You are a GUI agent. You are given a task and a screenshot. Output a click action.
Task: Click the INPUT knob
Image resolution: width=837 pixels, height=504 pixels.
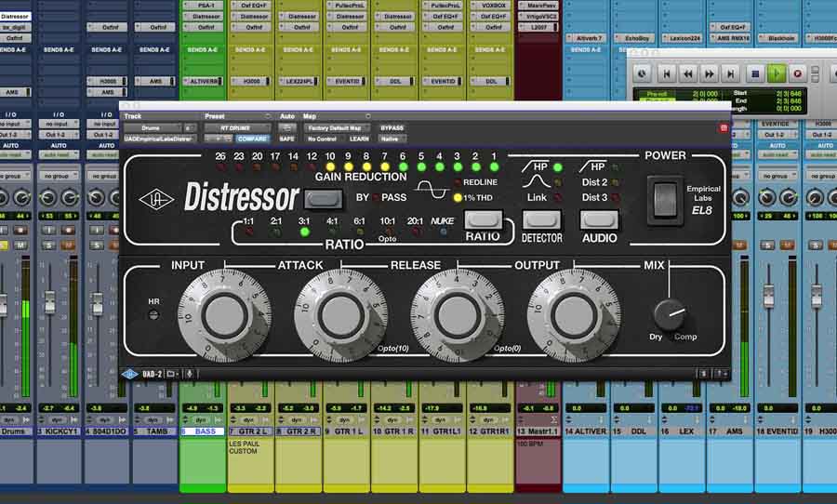click(224, 315)
